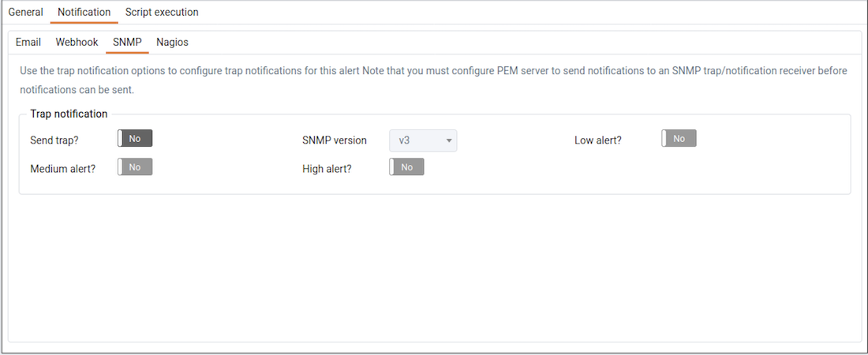Open the SNMP version dropdown
Viewport: 868px width, 355px height.
[423, 140]
